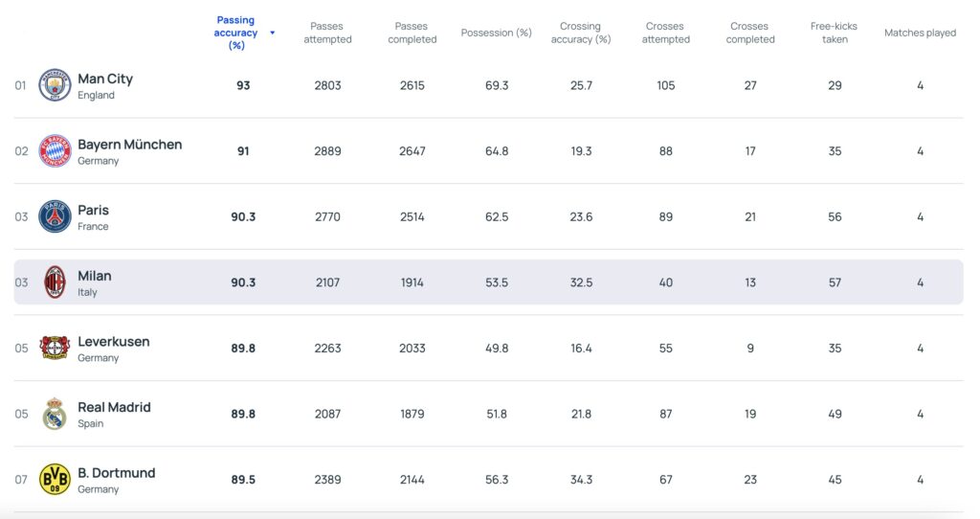Sort by Crosses attempted header
This screenshot has height=519, width=980.
(x=665, y=33)
